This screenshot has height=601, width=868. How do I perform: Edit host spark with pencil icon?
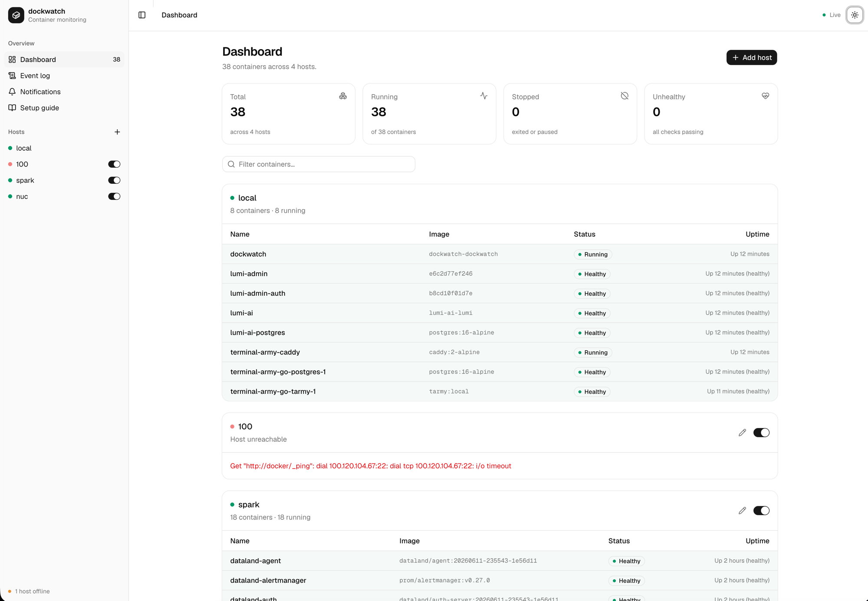point(742,511)
